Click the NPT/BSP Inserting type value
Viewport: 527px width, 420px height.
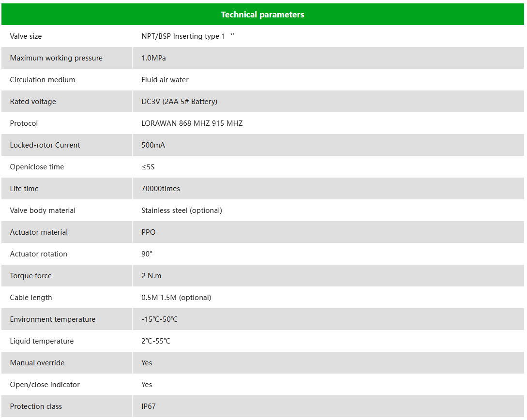[x=188, y=36]
